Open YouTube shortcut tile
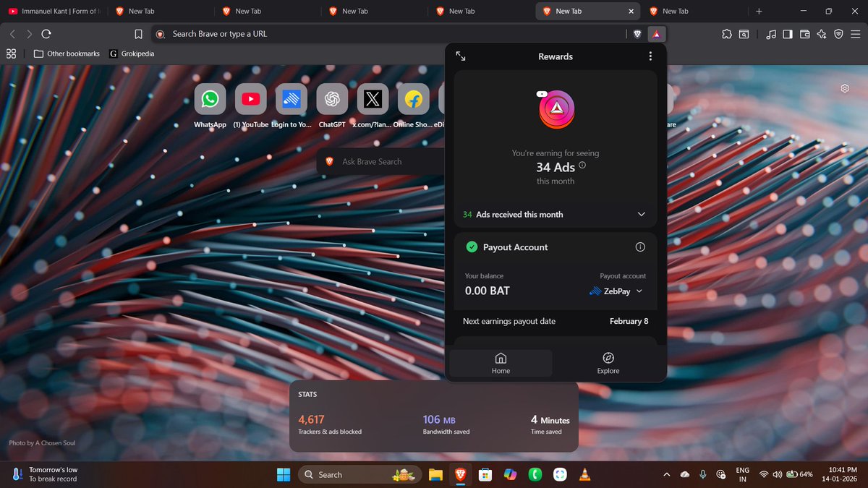This screenshot has height=488, width=868. click(251, 99)
